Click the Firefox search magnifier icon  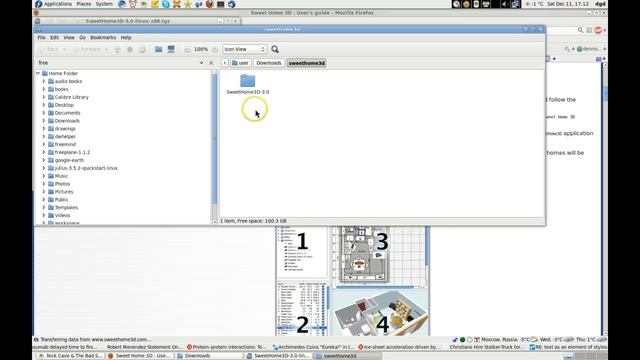[580, 30]
